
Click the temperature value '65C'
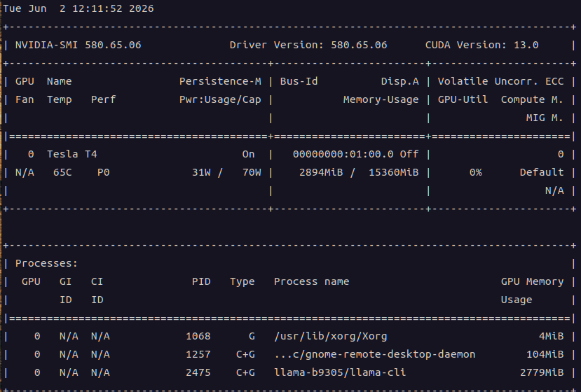62,172
